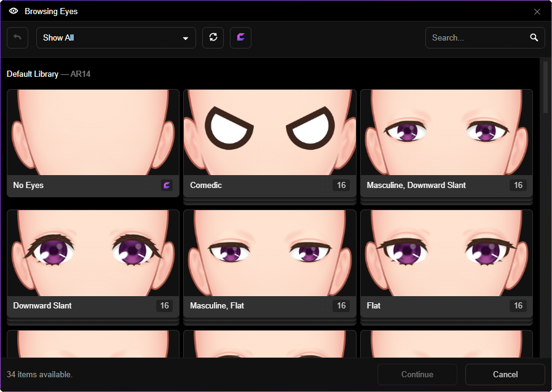
Task: Select the Downward Slant eyes thumbnail
Action: pos(93,253)
